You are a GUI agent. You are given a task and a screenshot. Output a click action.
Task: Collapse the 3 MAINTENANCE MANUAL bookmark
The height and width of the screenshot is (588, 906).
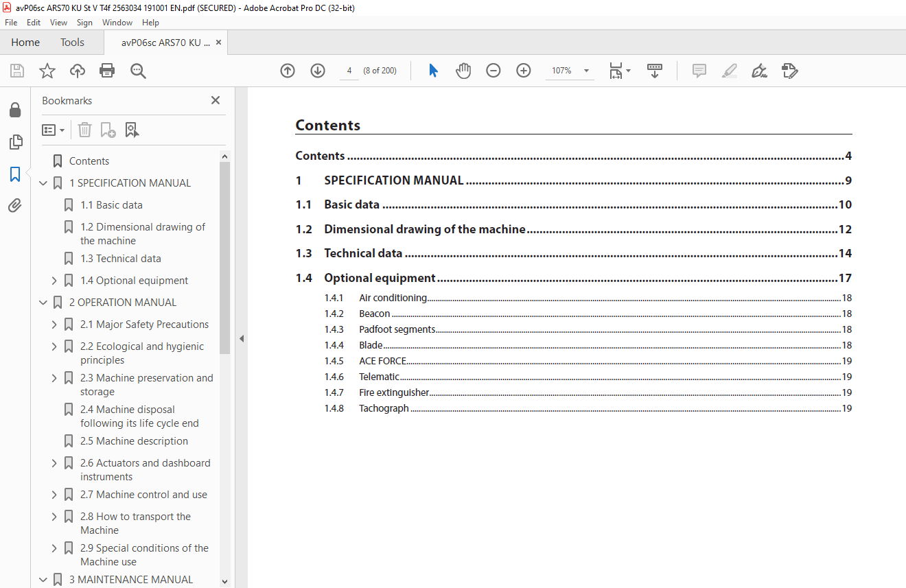tap(44, 580)
